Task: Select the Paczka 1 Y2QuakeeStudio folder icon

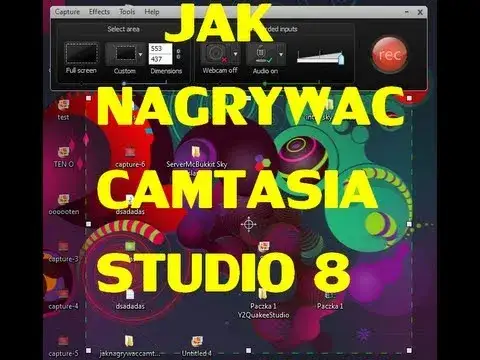Action: [x=263, y=303]
